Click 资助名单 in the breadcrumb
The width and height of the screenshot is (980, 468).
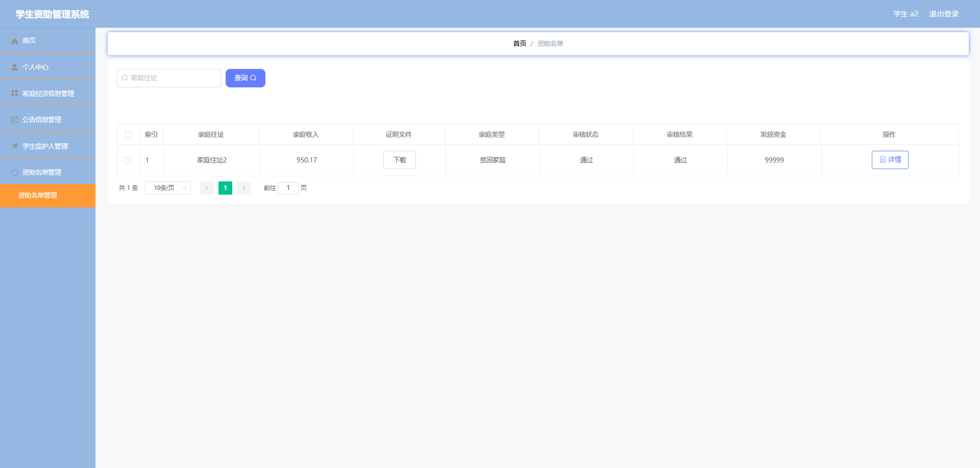(550, 43)
